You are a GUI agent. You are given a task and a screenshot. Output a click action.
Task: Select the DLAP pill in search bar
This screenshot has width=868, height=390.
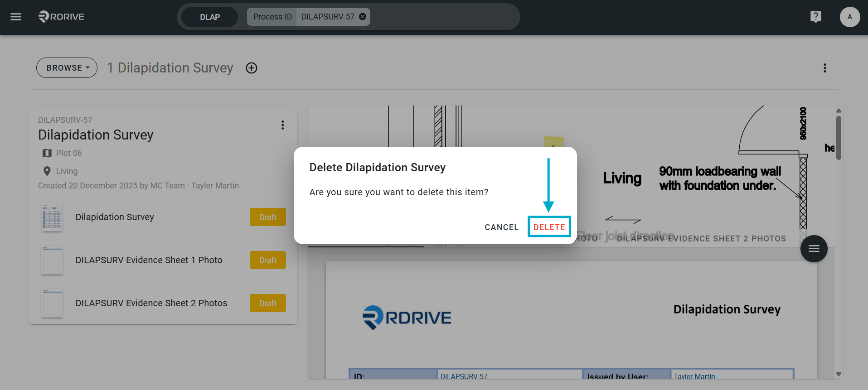210,17
